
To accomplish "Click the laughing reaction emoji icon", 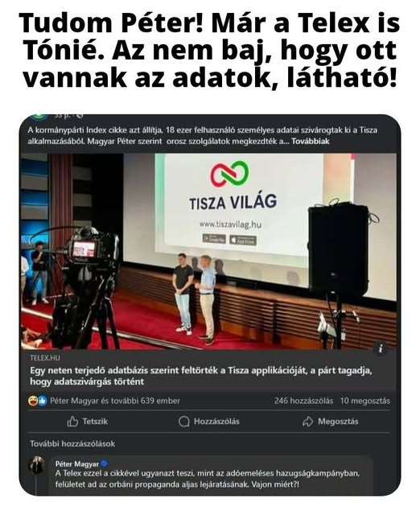I will (32, 401).
